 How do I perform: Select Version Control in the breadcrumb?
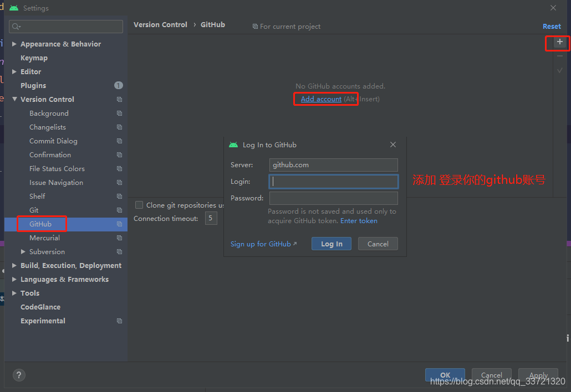160,24
